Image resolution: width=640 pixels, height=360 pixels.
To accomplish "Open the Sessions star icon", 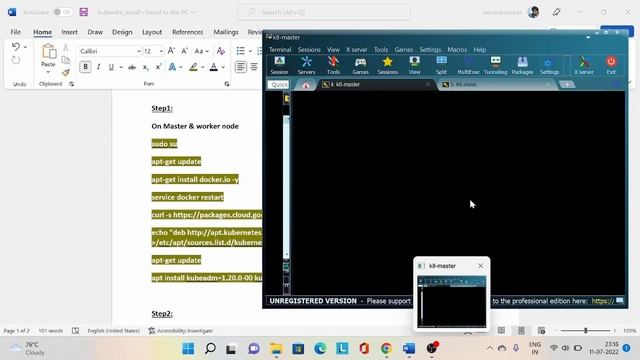I will [x=387, y=65].
